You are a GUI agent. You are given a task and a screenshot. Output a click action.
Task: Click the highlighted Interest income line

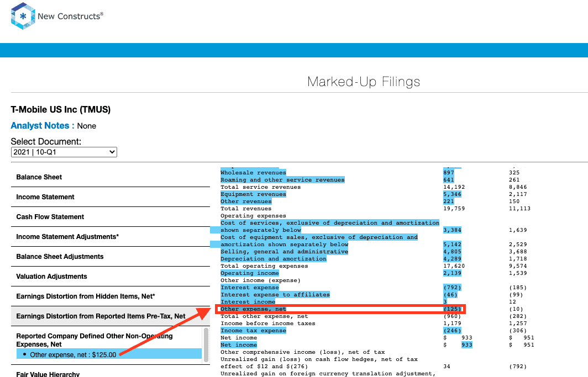tap(248, 302)
